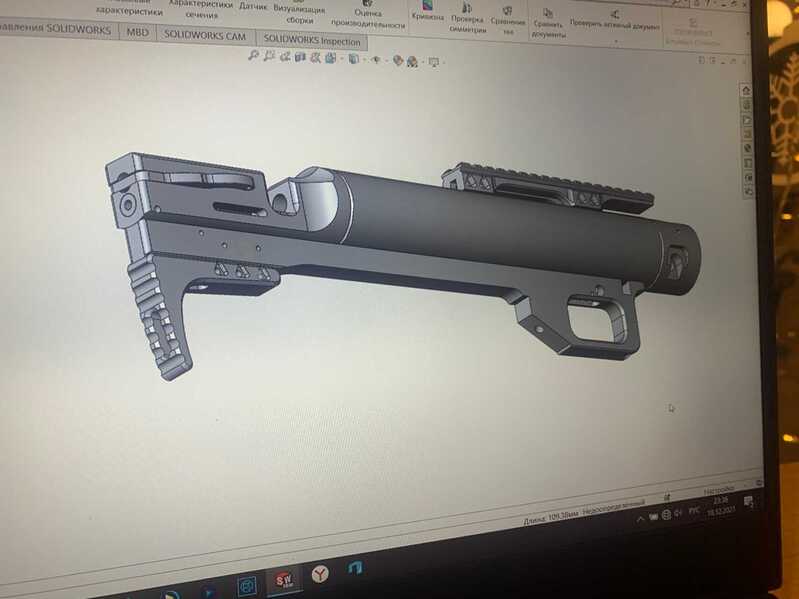This screenshot has width=799, height=599.
Task: Click the Оценка производительности tool
Action: 368,15
